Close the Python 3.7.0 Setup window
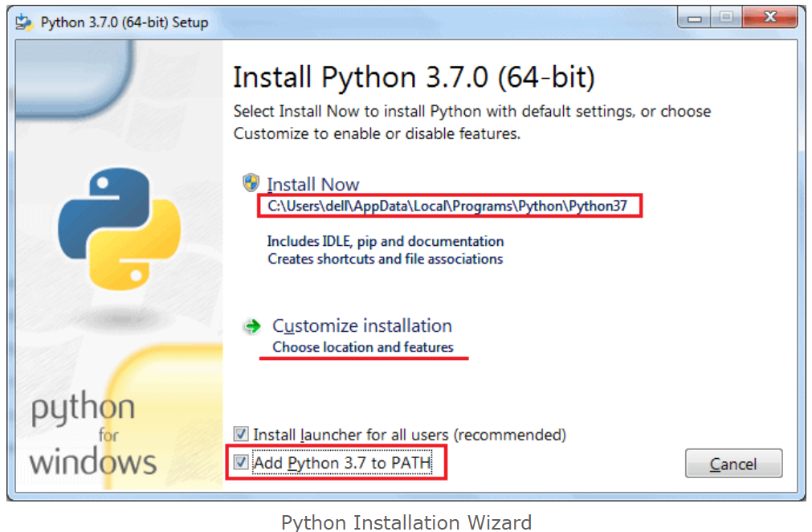Screen dimensions: 812x532 (770, 18)
